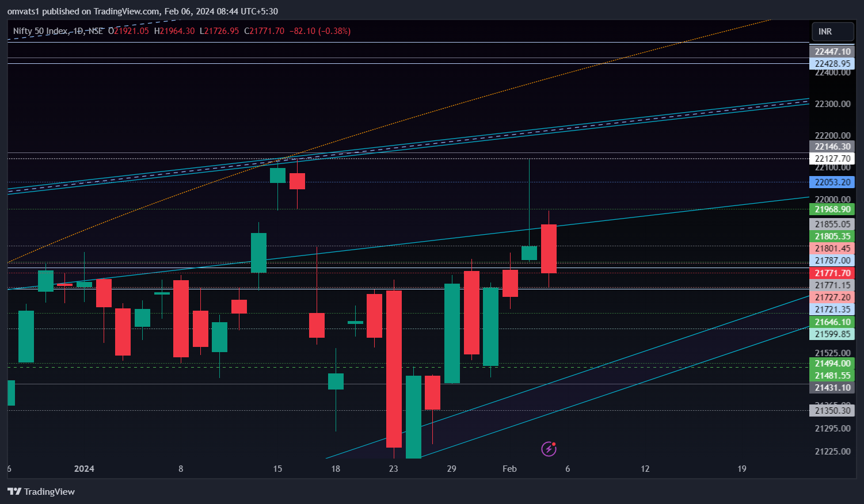Select the pink 21801.45 price label

[832, 249]
